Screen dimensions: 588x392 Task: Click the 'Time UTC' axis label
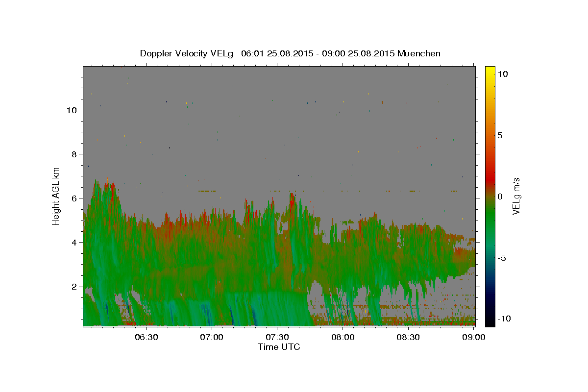[279, 347]
